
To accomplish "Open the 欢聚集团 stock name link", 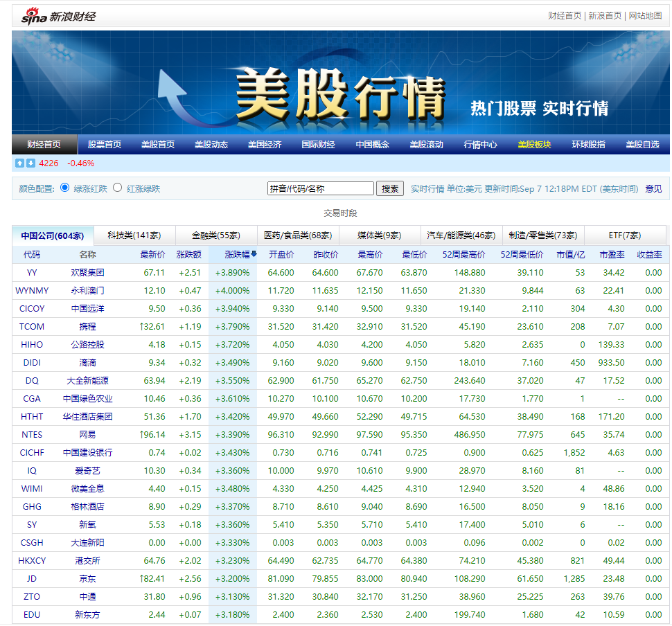I will pos(87,273).
